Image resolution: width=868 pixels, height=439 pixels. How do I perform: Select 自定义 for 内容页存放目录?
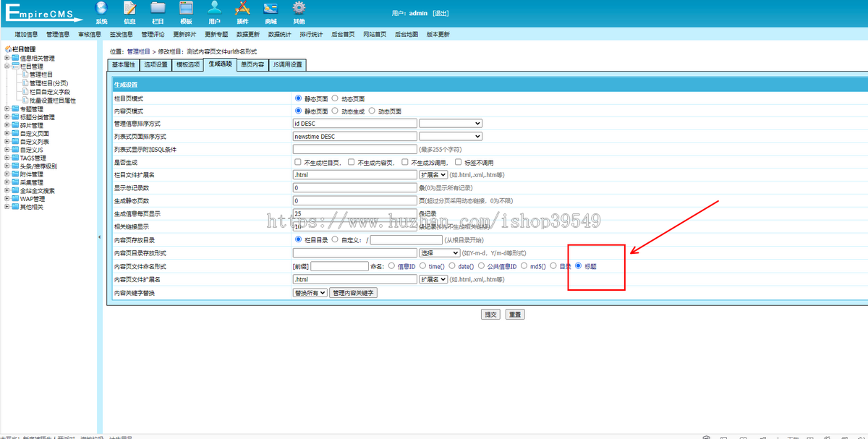coord(335,239)
